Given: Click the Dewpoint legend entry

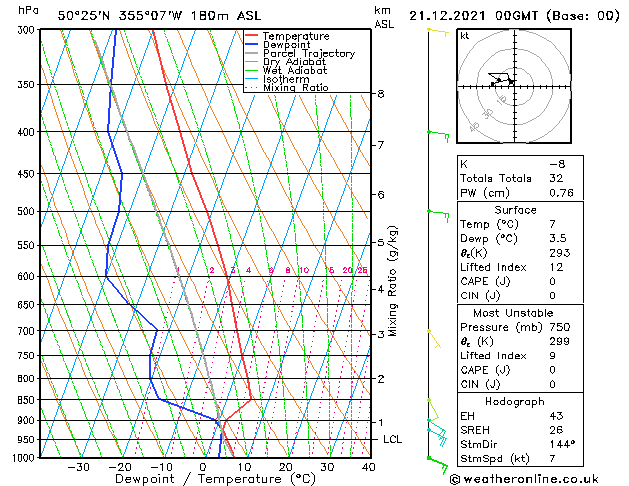Looking at the screenshot, I should [x=286, y=45].
